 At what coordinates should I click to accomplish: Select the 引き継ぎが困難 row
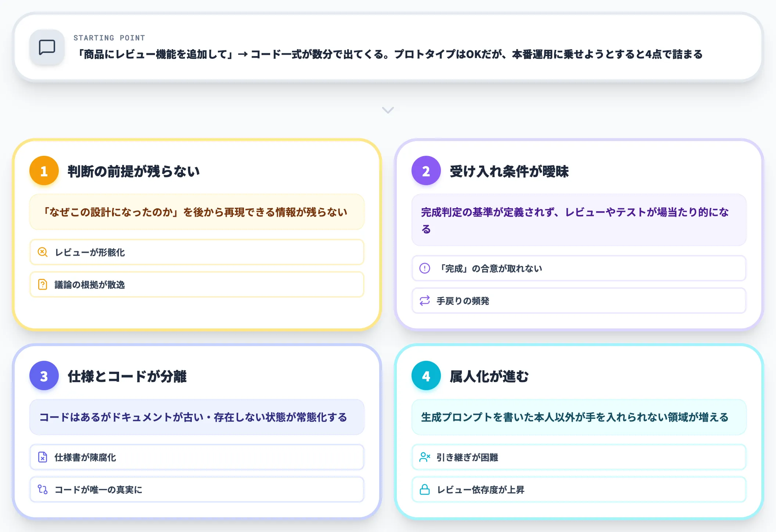pyautogui.click(x=579, y=457)
